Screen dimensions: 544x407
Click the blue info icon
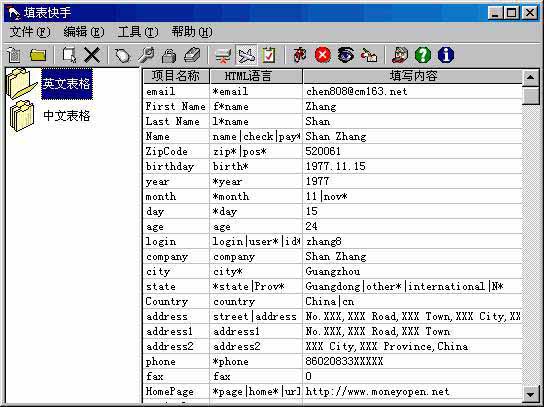coord(446,55)
